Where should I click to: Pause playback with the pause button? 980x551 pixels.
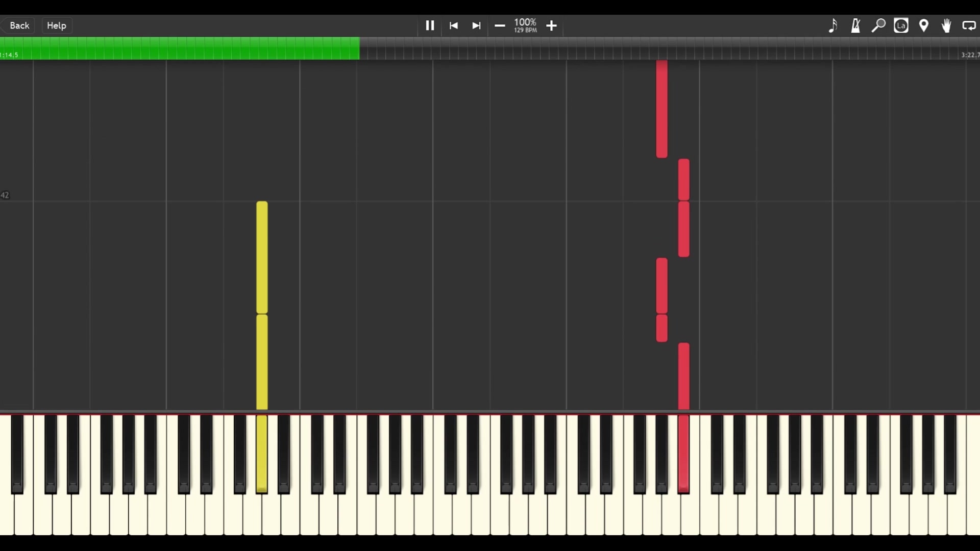click(x=430, y=26)
